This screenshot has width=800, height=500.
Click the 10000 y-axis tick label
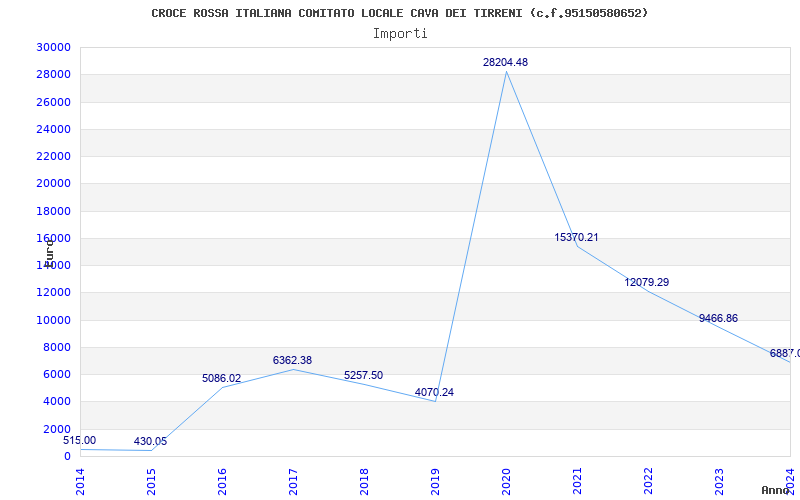coord(53,320)
